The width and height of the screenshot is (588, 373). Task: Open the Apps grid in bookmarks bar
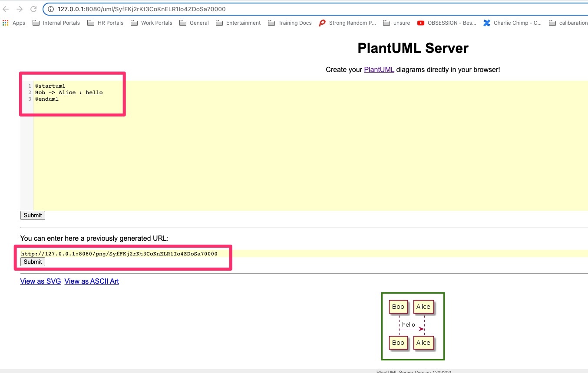point(14,23)
